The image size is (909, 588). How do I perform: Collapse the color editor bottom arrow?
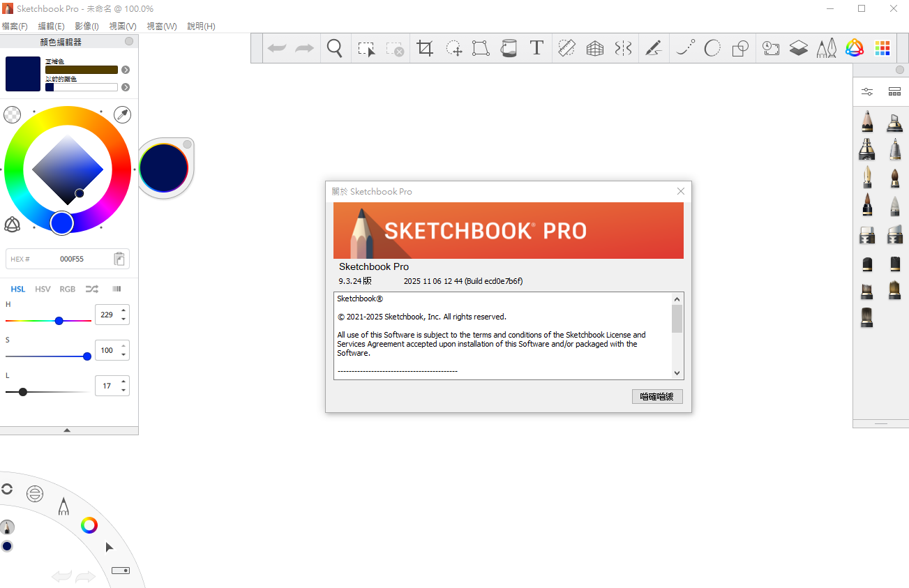tap(67, 430)
